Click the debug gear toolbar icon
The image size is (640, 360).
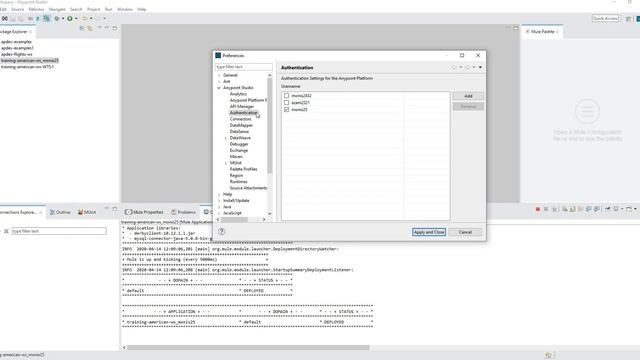tap(57, 18)
